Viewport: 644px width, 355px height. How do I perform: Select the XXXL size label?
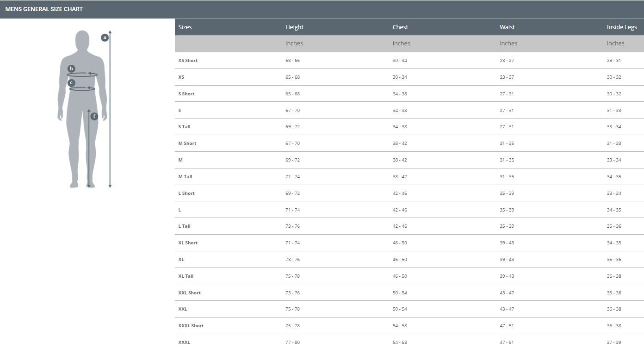pyautogui.click(x=183, y=342)
